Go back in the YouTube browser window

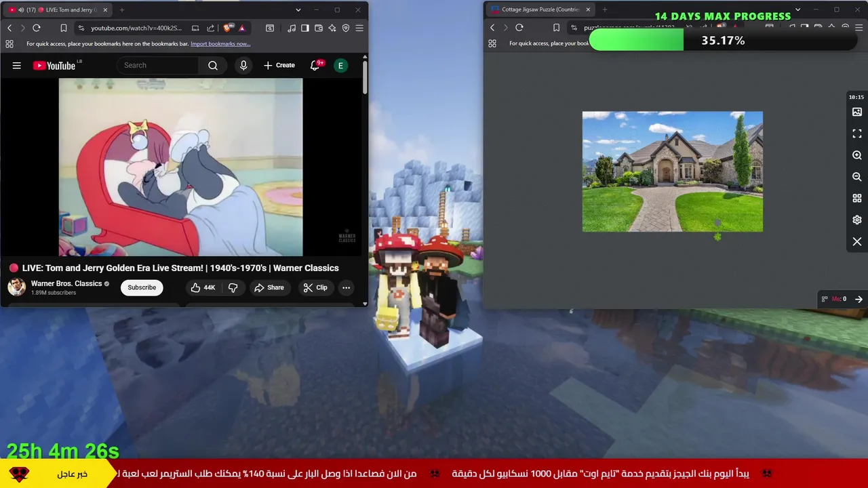tap(9, 28)
